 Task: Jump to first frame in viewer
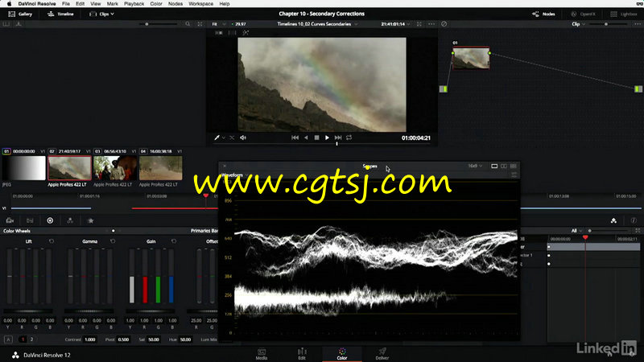(295, 138)
